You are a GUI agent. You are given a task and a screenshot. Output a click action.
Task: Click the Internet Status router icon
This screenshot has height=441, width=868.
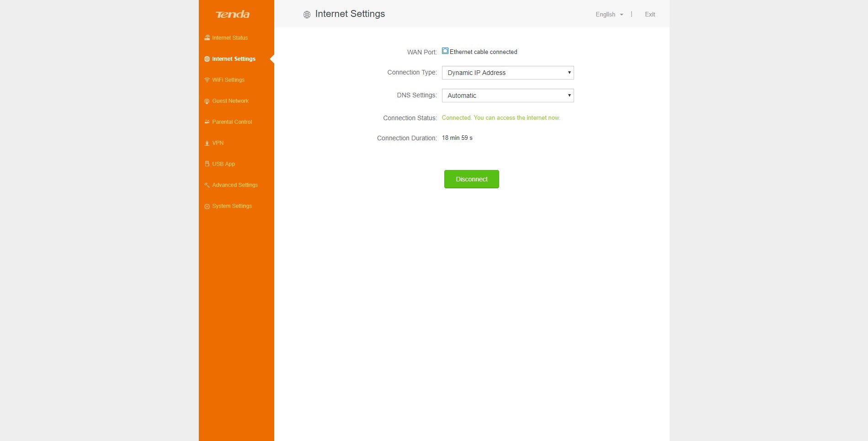pyautogui.click(x=207, y=38)
